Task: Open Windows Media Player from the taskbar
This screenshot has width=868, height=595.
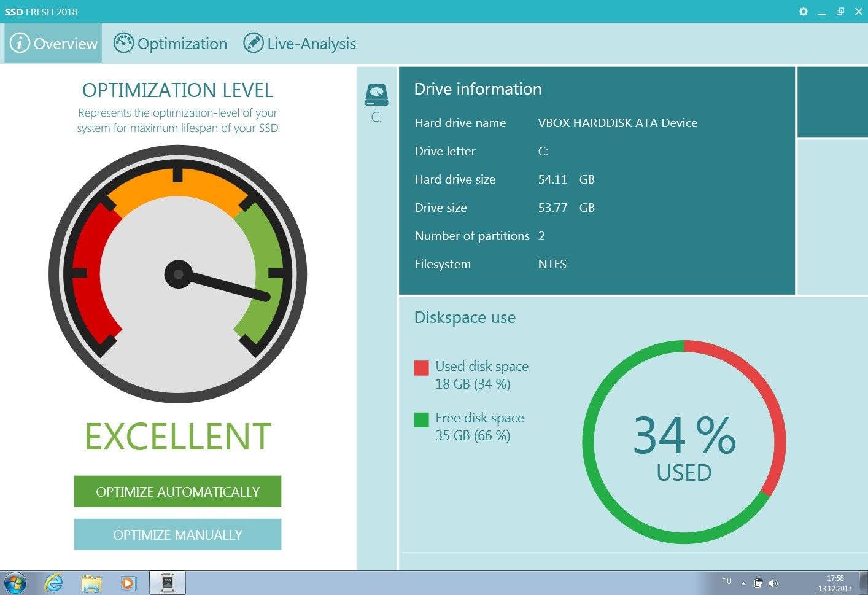Action: pos(128,583)
